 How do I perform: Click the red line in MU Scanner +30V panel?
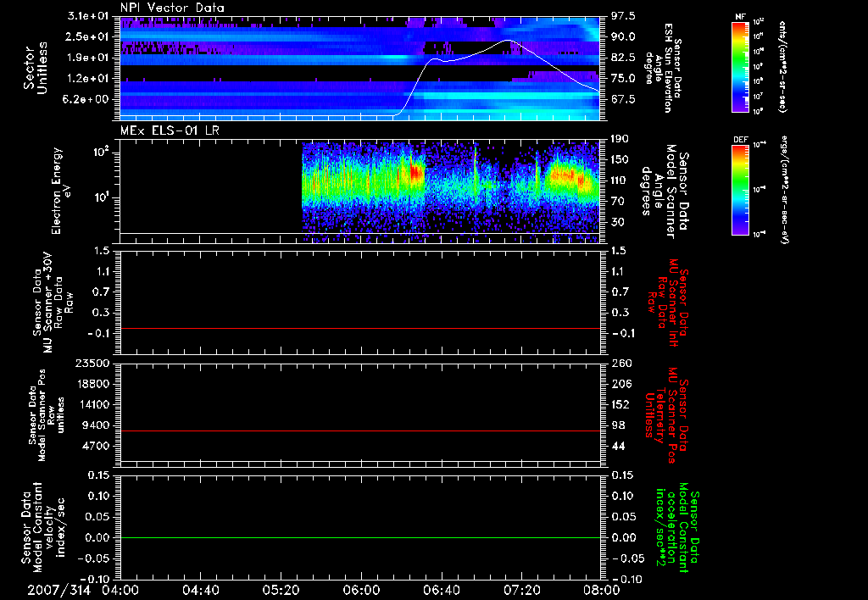360,329
